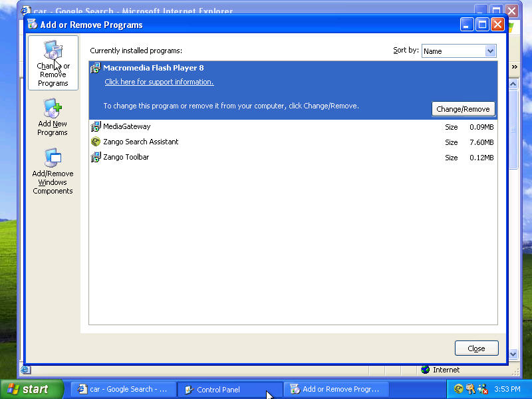Click the 0.12MB size value
This screenshot has height=399, width=532.
point(481,158)
